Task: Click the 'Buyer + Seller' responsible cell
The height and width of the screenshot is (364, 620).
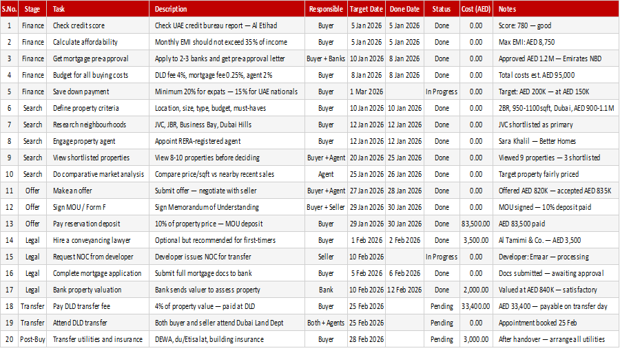Action: click(x=327, y=207)
